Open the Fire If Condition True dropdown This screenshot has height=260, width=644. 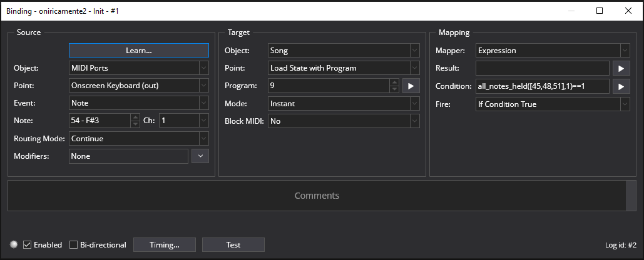point(553,104)
